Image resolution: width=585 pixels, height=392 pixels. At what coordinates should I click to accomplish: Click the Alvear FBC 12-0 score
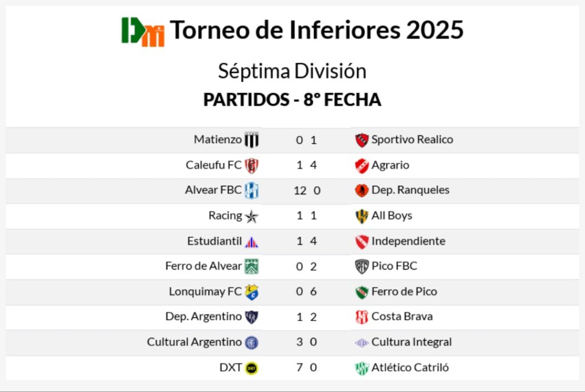(307, 190)
